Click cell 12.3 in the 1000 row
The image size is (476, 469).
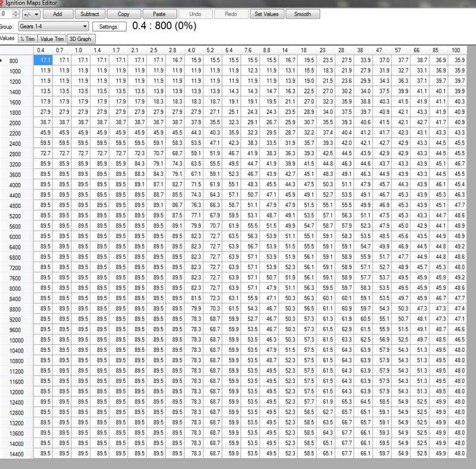(250, 70)
